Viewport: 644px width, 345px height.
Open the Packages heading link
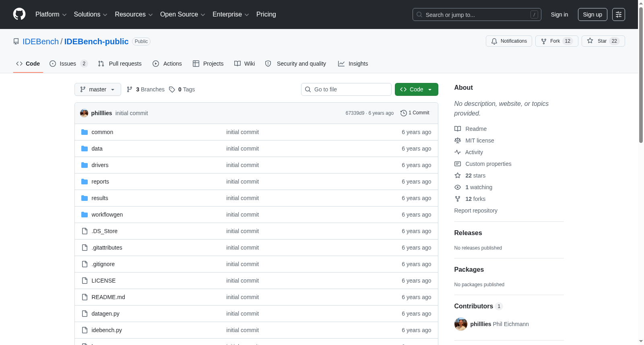(469, 269)
